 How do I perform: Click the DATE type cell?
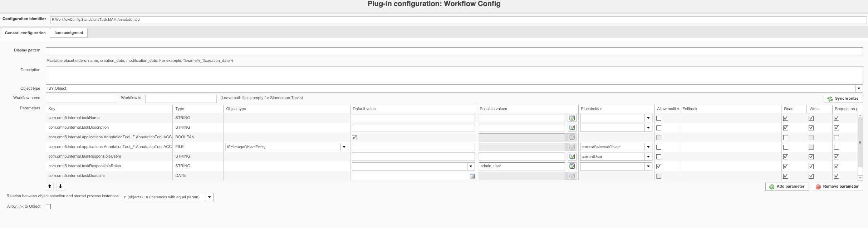tap(198, 176)
